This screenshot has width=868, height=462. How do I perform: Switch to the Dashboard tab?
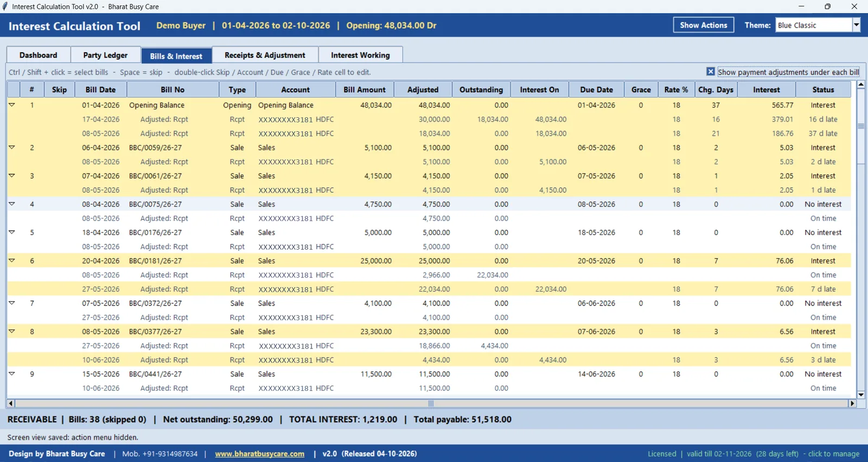39,55
